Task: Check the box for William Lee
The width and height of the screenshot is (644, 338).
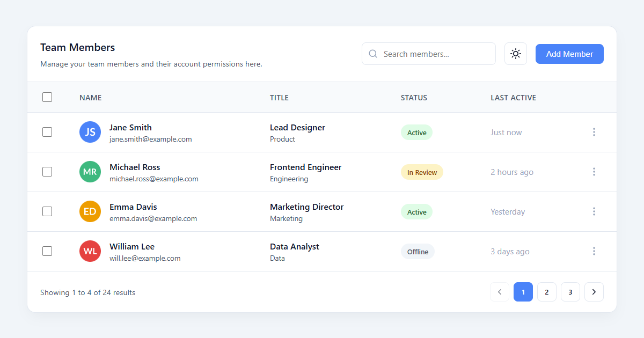Action: 47,251
